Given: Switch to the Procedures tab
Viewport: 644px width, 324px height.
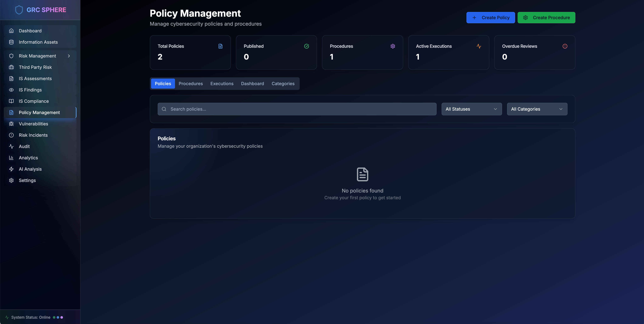Looking at the screenshot, I should click(190, 84).
